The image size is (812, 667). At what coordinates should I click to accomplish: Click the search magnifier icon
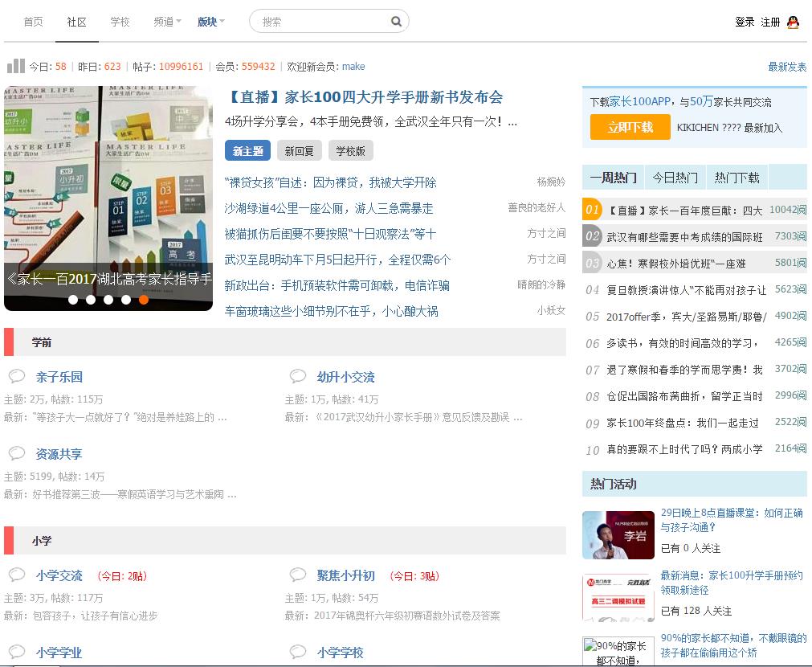point(396,21)
